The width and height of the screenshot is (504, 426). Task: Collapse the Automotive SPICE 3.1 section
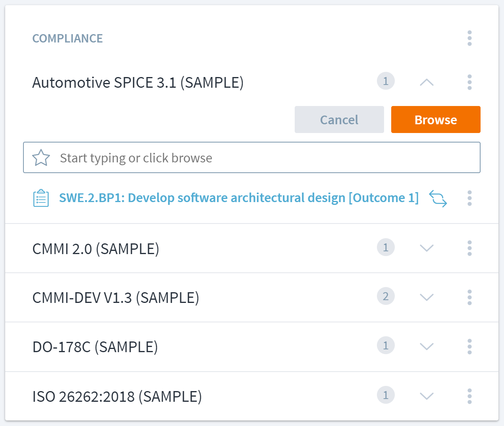coord(427,82)
